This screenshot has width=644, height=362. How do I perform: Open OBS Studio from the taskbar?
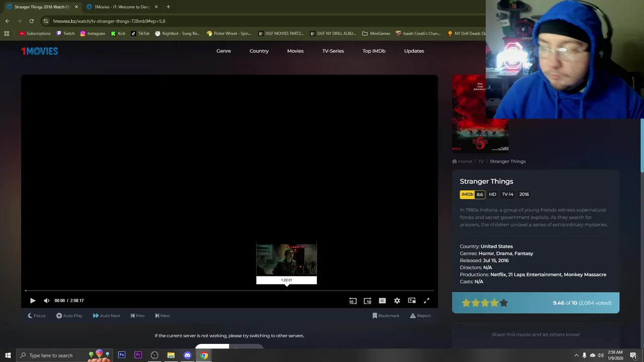154,355
